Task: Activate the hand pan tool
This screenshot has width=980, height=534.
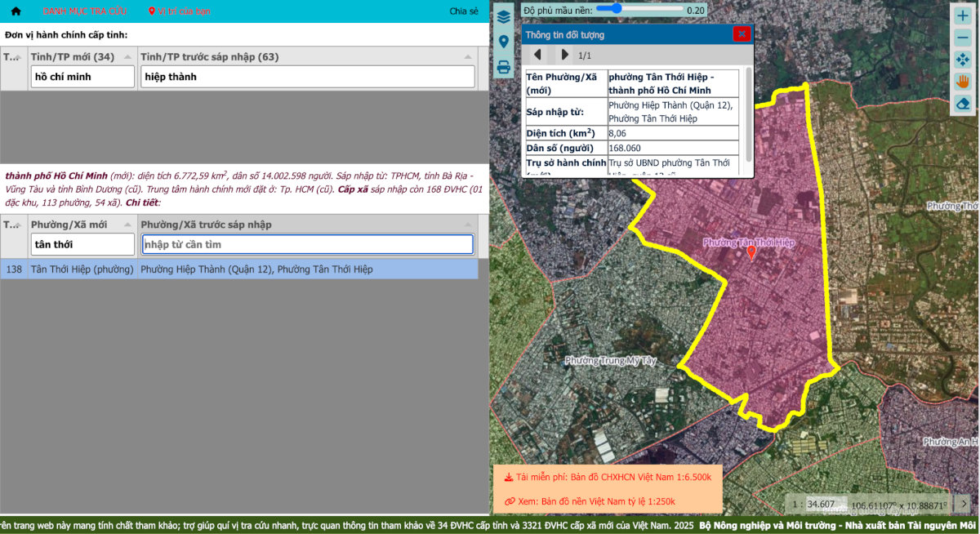Action: tap(963, 82)
